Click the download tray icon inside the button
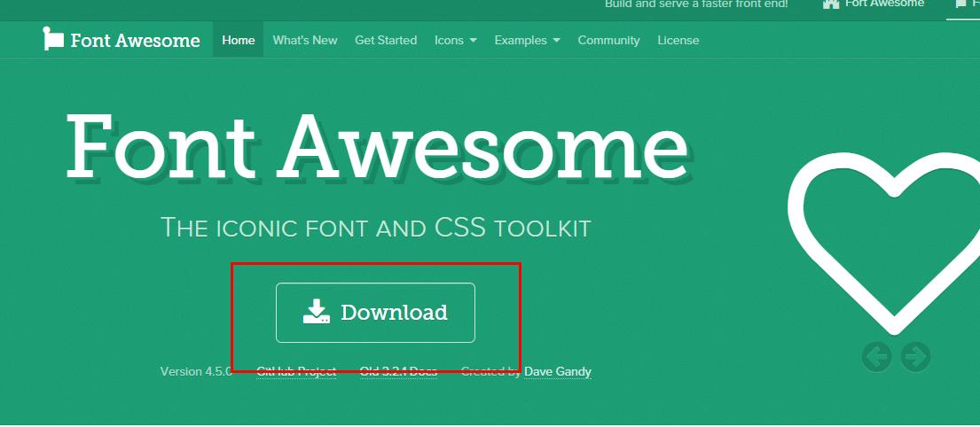 point(317,312)
